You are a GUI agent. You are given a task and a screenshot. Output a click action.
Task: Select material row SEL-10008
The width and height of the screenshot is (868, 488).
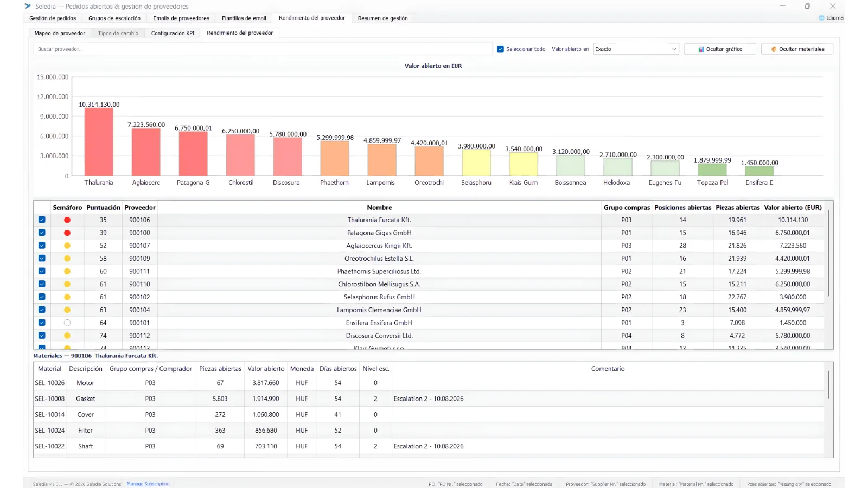click(429, 399)
